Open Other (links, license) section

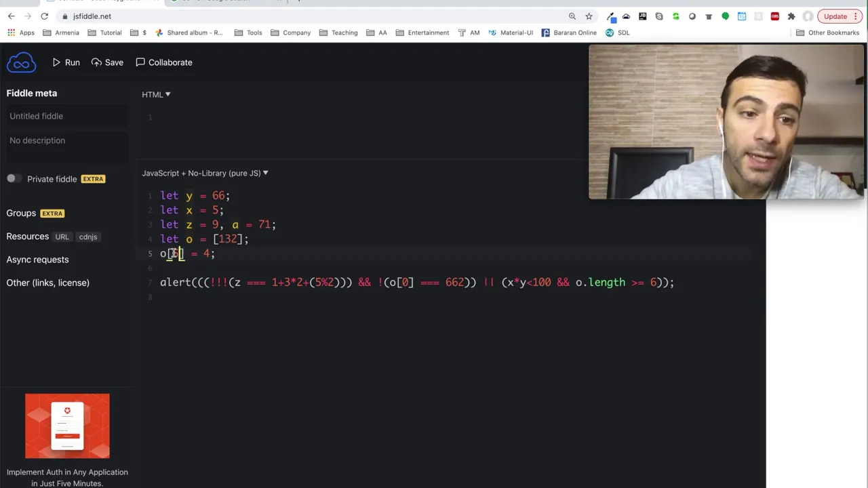[47, 283]
